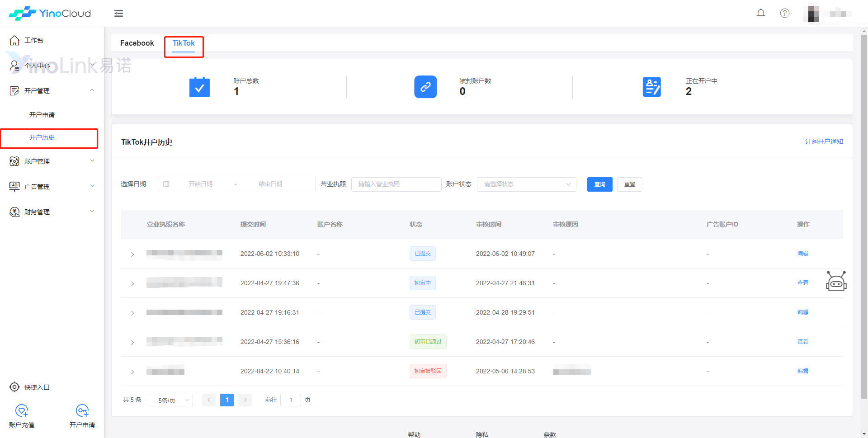
Task: Click the vertical page scrollbar
Action: 864,217
